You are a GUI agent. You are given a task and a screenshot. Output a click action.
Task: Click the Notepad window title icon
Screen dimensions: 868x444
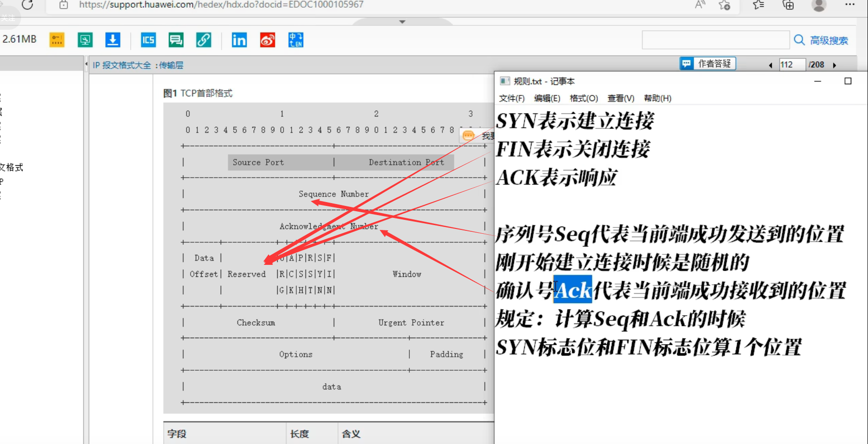point(505,81)
